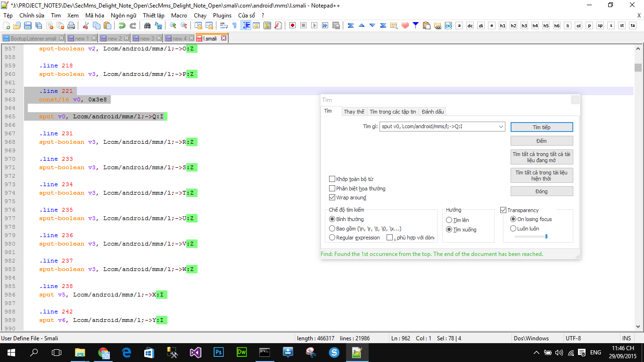Viewport: 644px width, 362px height.
Task: Select the Save All icon
Action: click(39, 25)
